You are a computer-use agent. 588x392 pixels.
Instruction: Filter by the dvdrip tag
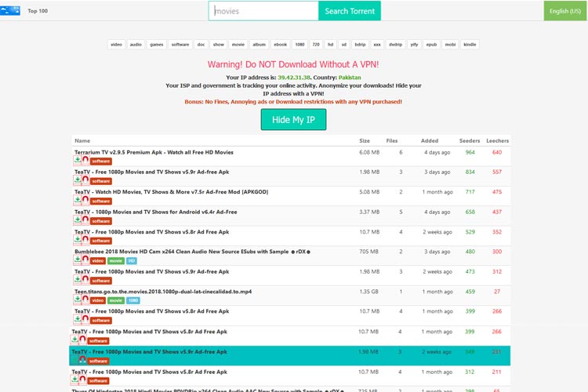click(x=395, y=44)
